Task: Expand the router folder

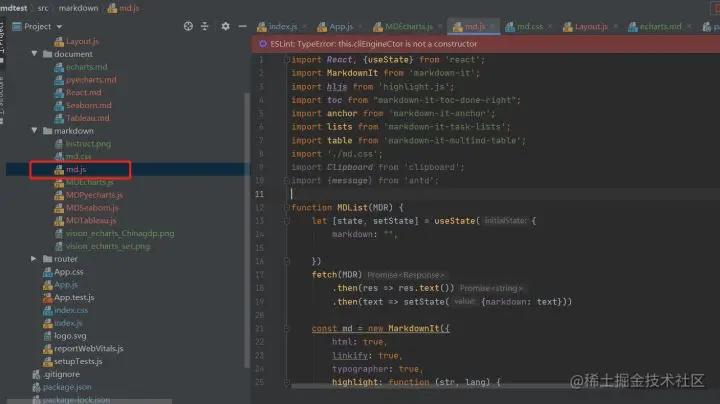Action: point(34,259)
